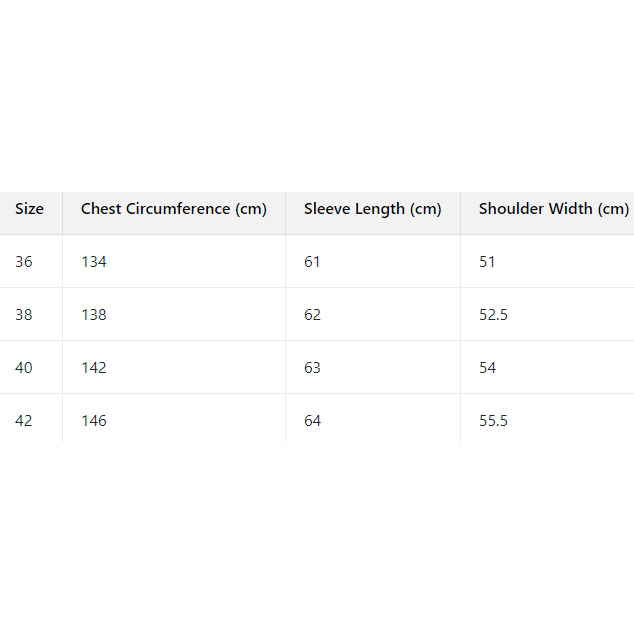Select size 42 cell
The width and height of the screenshot is (634, 634).
pyautogui.click(x=24, y=421)
